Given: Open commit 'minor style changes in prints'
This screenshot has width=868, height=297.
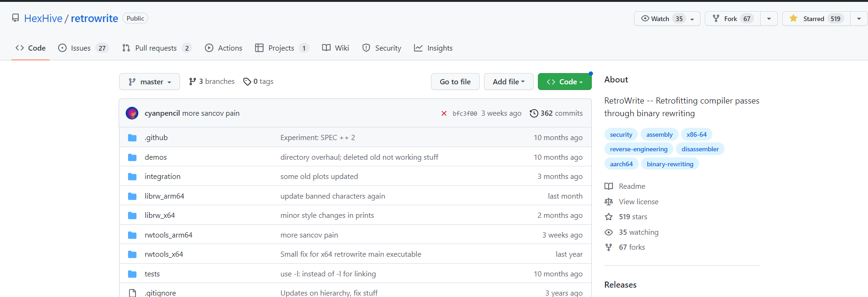Looking at the screenshot, I should coord(327,215).
